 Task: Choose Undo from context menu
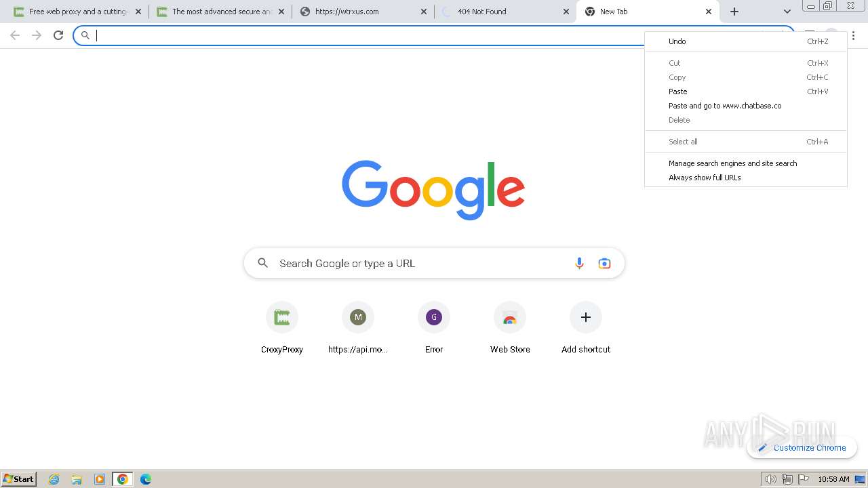pos(746,41)
